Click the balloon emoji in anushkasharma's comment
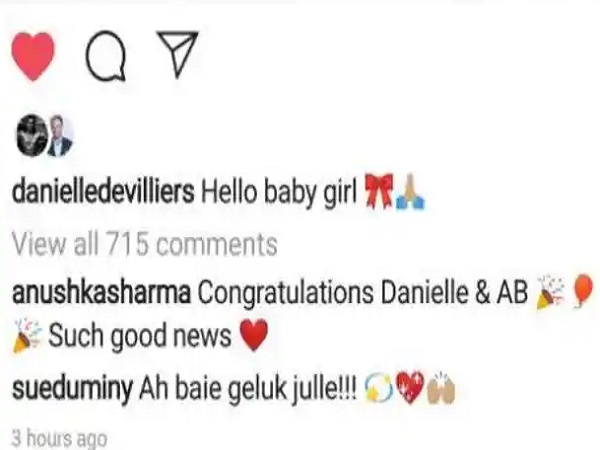This screenshot has width=600, height=450. [x=583, y=291]
